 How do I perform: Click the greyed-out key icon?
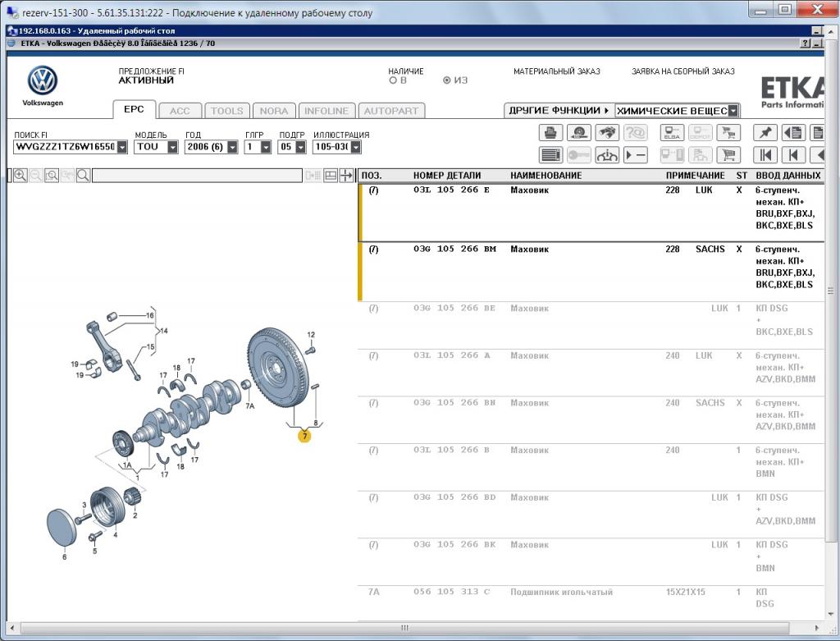coord(578,155)
